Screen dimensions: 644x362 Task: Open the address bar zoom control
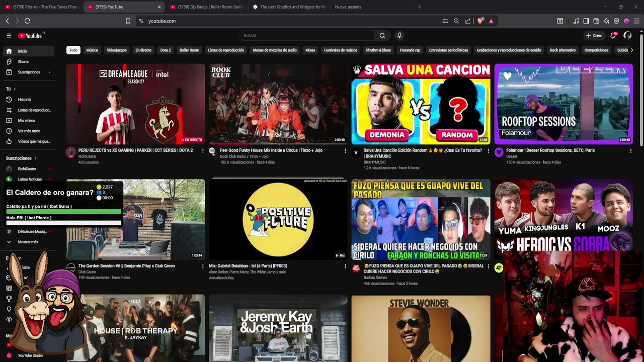coord(456,21)
